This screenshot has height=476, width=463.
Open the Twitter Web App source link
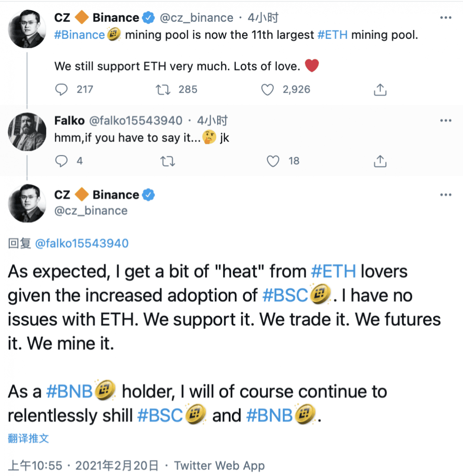[219, 465]
